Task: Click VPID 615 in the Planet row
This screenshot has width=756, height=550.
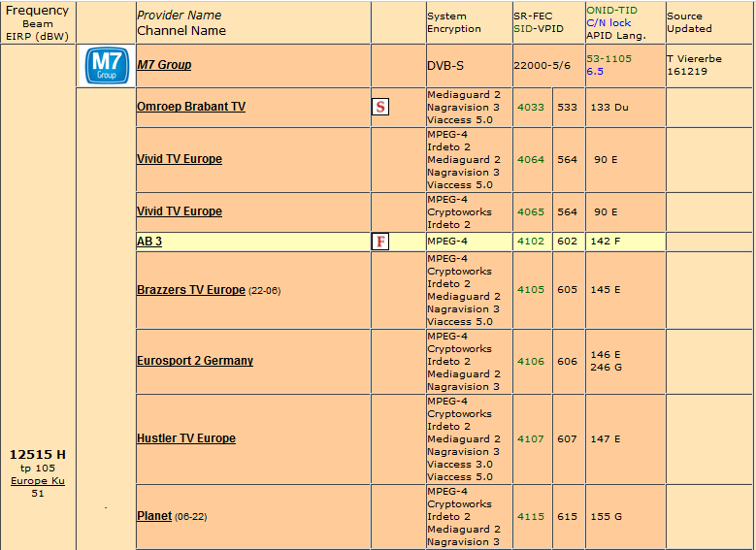Action: point(567,517)
